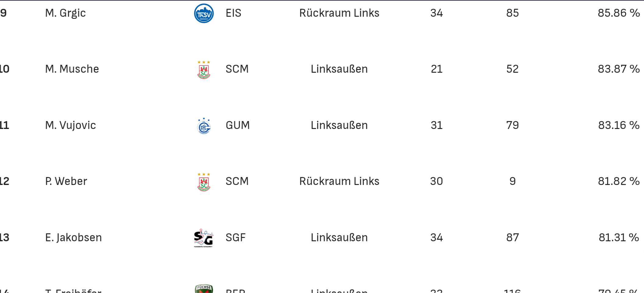Click the Füchse Berlin team logo
Viewport: 644px width, 293px height.
(x=204, y=289)
